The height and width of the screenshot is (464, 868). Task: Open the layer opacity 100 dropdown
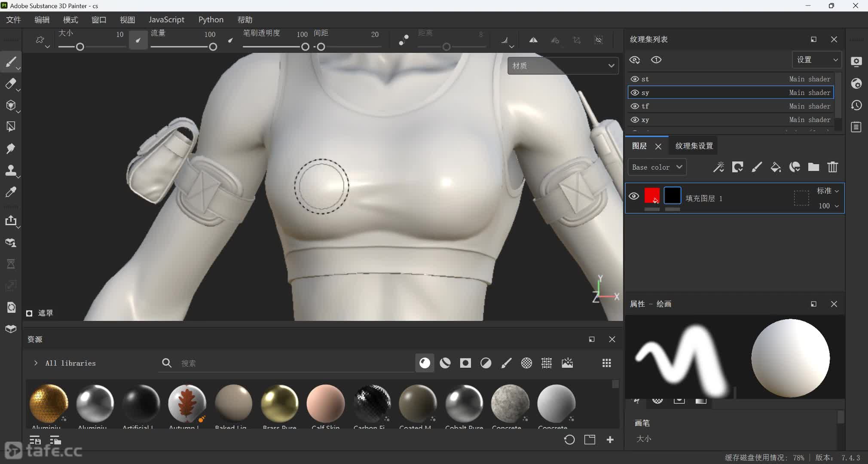[x=828, y=206]
